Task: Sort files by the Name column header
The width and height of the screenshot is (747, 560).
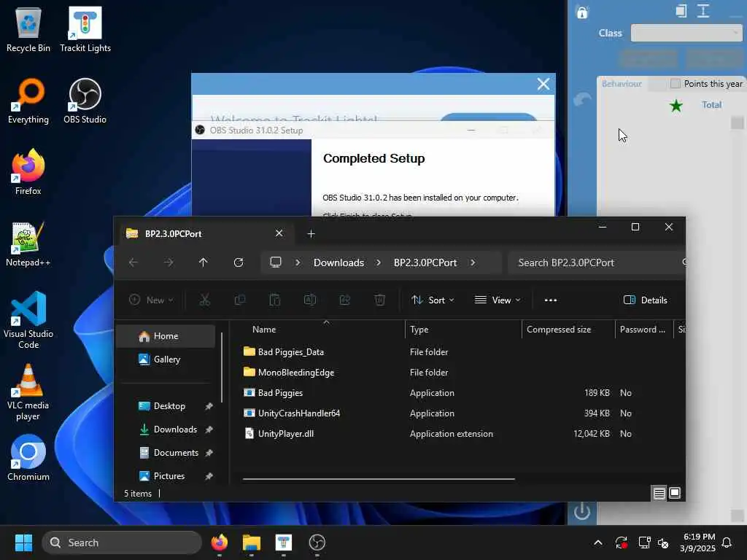Action: coord(264,329)
